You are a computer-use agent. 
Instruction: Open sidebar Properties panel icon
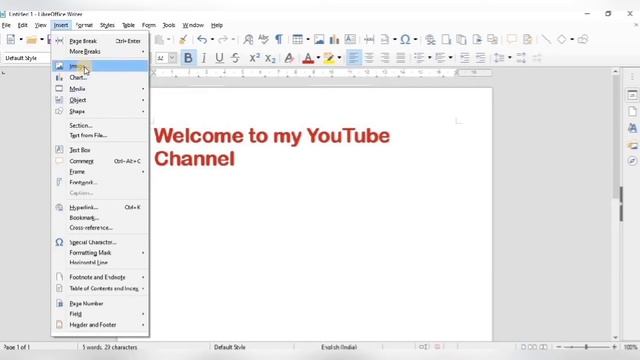(632, 95)
